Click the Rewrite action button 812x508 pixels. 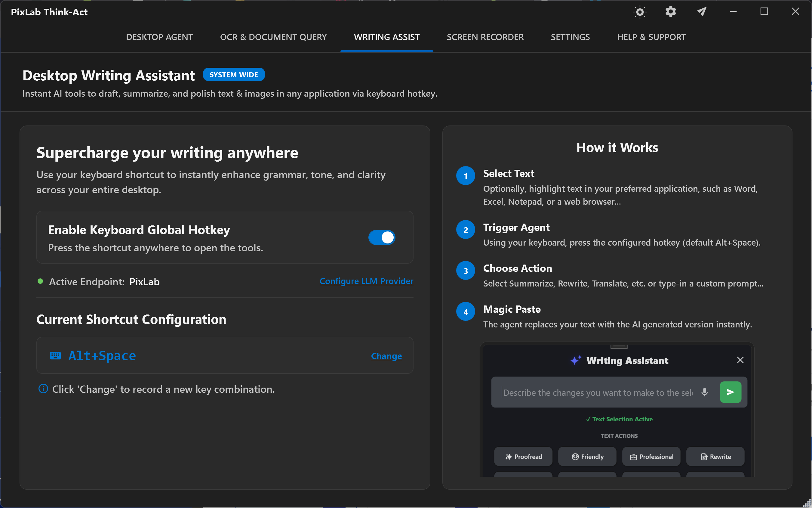715,457
